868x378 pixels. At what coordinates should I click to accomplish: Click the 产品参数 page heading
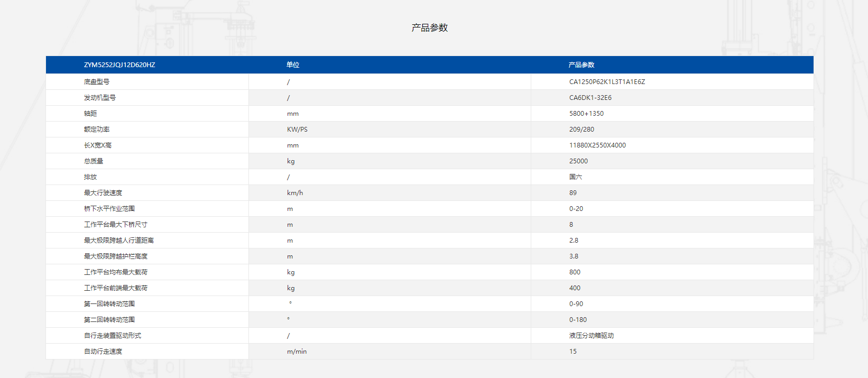pyautogui.click(x=429, y=27)
